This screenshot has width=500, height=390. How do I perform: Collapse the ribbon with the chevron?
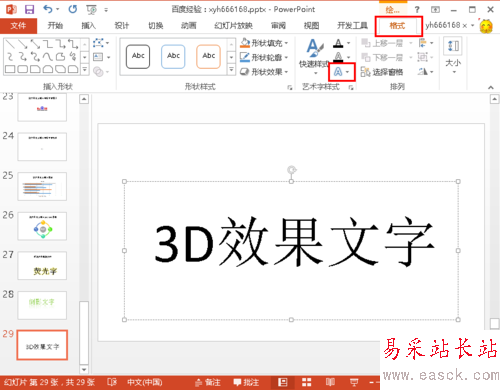491,87
